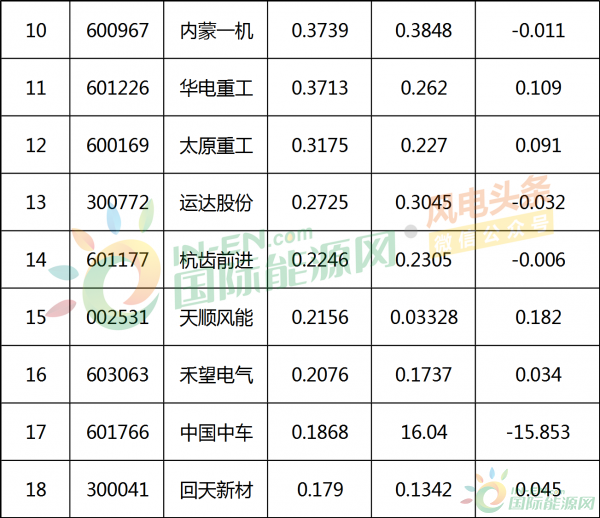Screen dimensions: 600x518
Task: Click value 0.3848
Action: 424,31
